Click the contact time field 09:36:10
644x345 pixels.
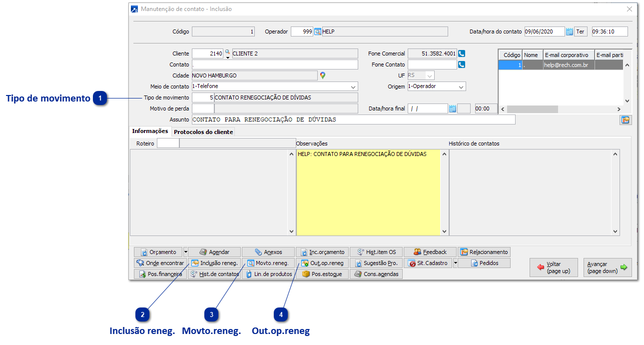click(610, 31)
